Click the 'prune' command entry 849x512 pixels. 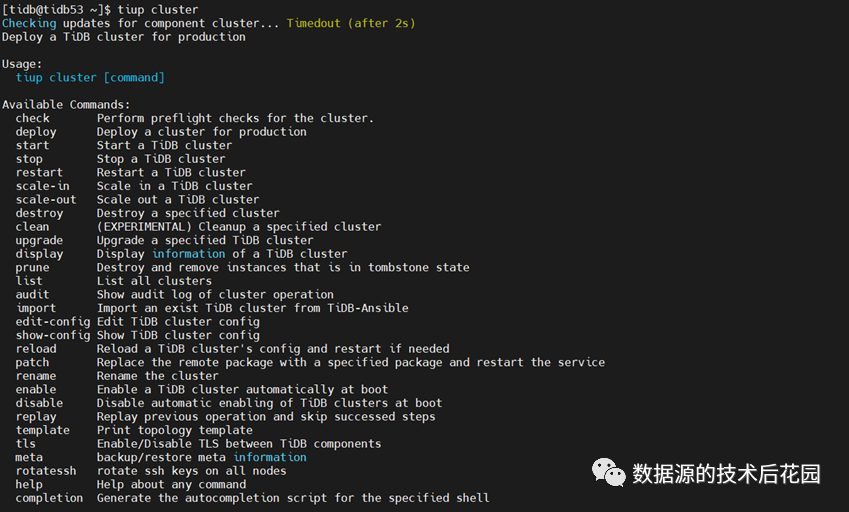coord(32,267)
